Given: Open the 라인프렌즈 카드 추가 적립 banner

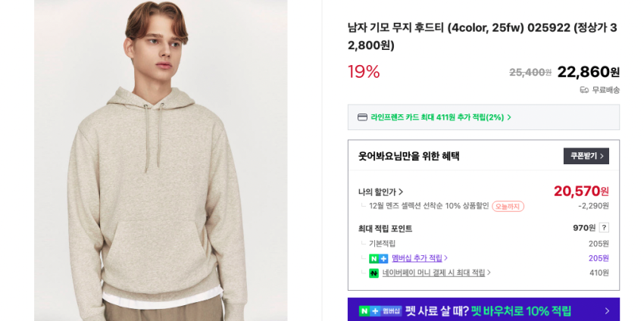Looking at the screenshot, I should (439, 117).
